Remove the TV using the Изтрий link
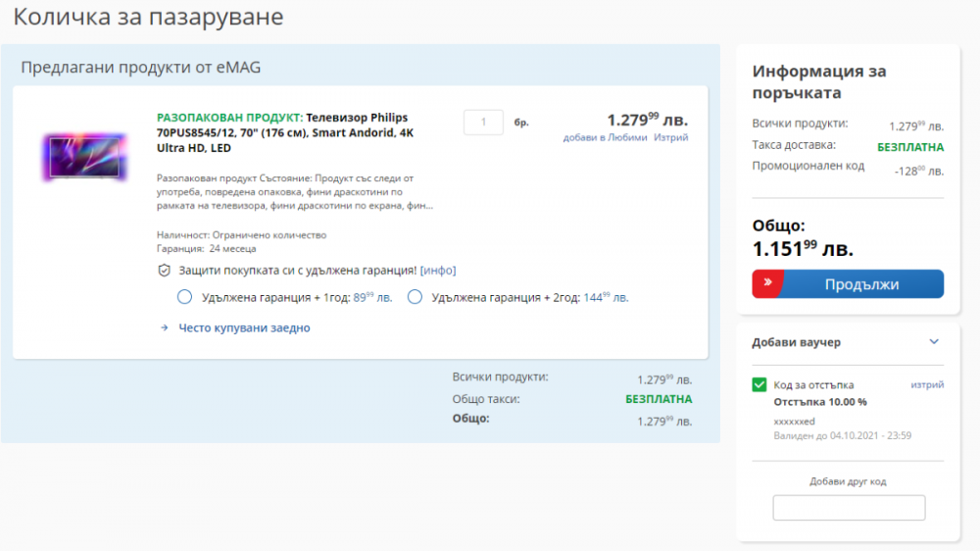The height and width of the screenshot is (551, 980). [671, 138]
